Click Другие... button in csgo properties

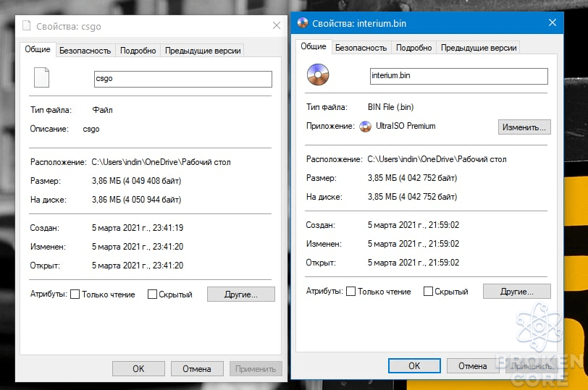[240, 294]
